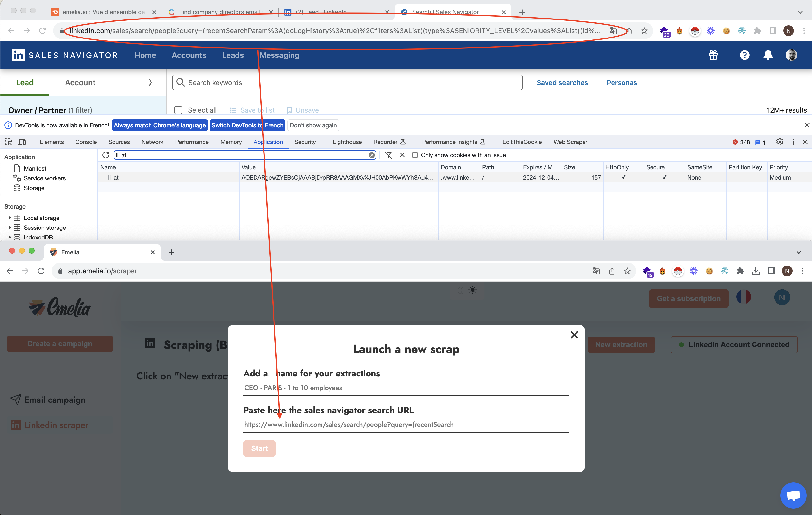This screenshot has width=812, height=515.
Task: Click the DevTools inspect element icon
Action: click(x=9, y=142)
